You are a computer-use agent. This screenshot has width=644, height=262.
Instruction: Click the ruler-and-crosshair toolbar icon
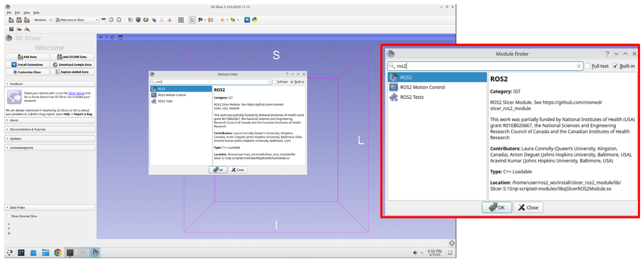(x=211, y=20)
